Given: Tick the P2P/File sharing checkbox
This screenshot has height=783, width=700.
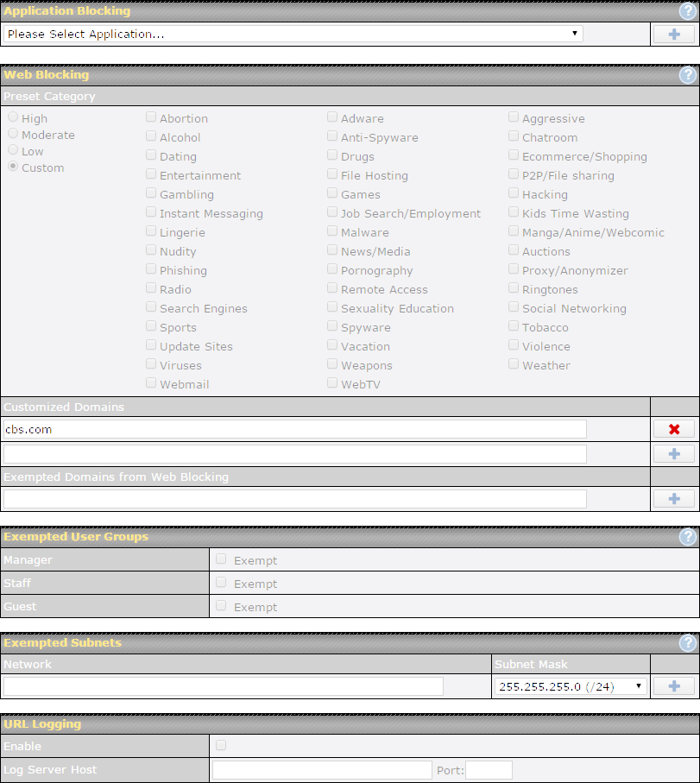Looking at the screenshot, I should [514, 174].
